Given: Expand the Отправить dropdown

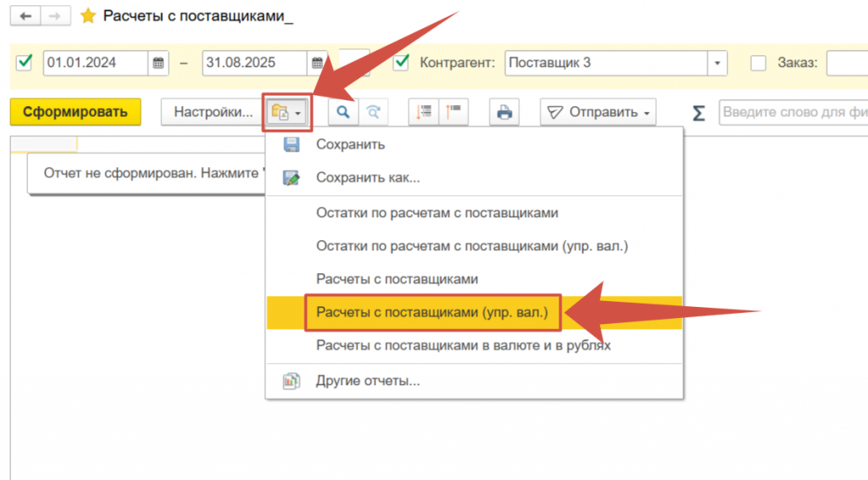Looking at the screenshot, I should (x=598, y=112).
